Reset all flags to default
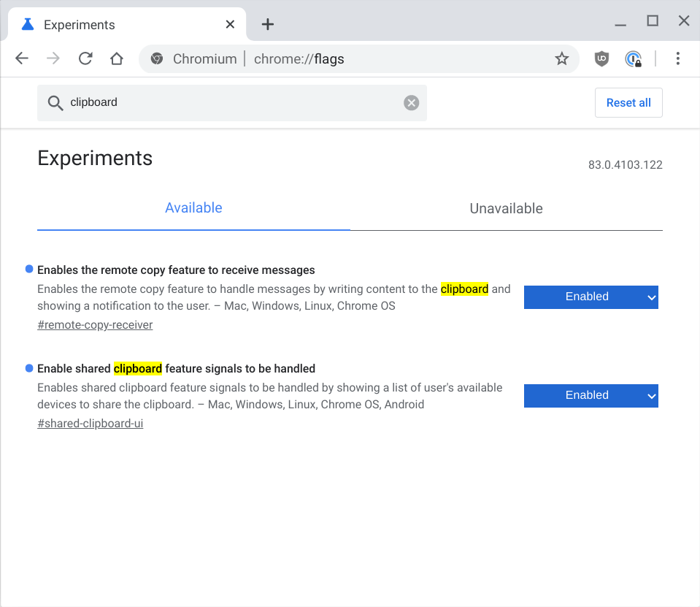The height and width of the screenshot is (607, 700). [628, 103]
